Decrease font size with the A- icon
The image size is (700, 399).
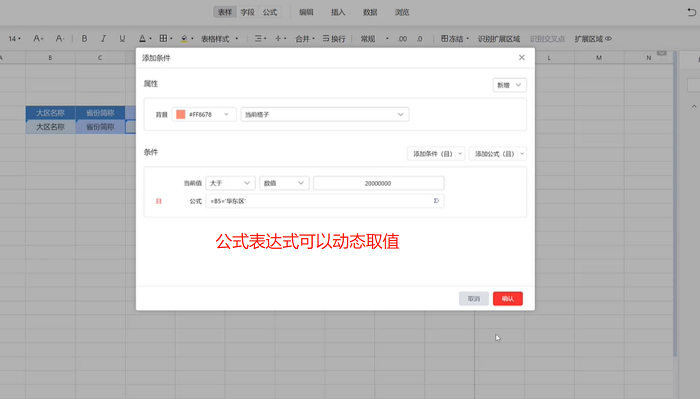59,39
